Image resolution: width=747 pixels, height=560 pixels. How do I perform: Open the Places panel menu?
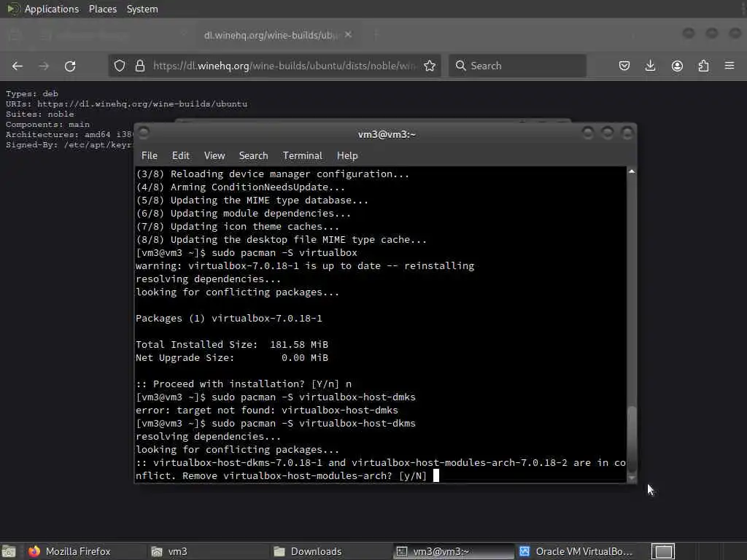[103, 9]
